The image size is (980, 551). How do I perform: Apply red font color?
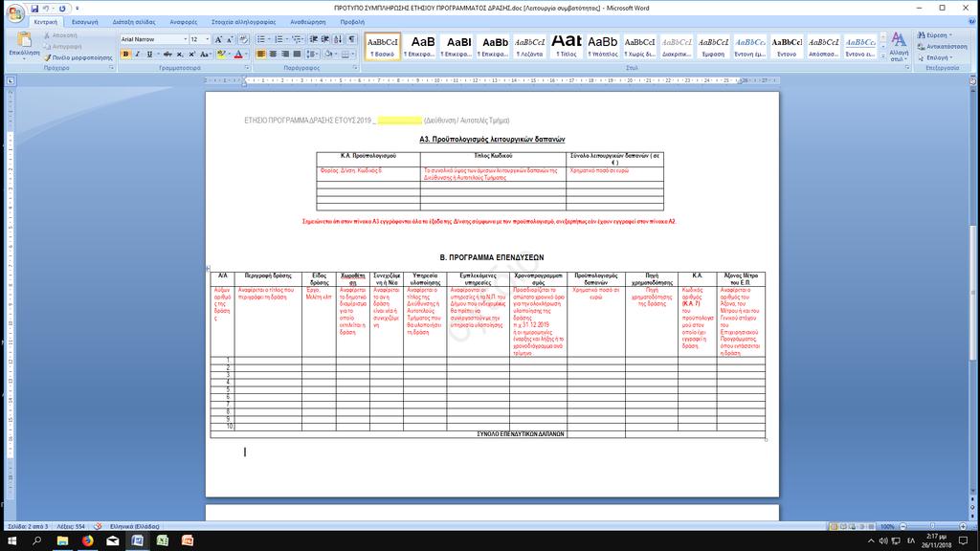pos(238,55)
